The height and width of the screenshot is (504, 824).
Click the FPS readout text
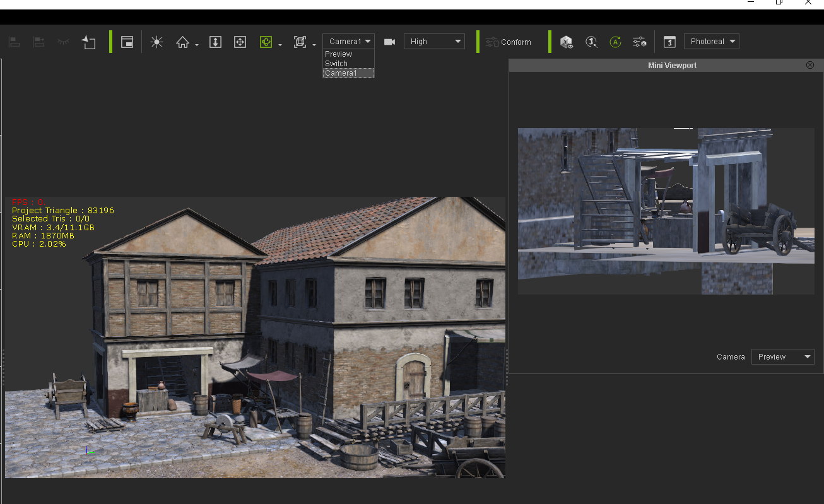28,202
